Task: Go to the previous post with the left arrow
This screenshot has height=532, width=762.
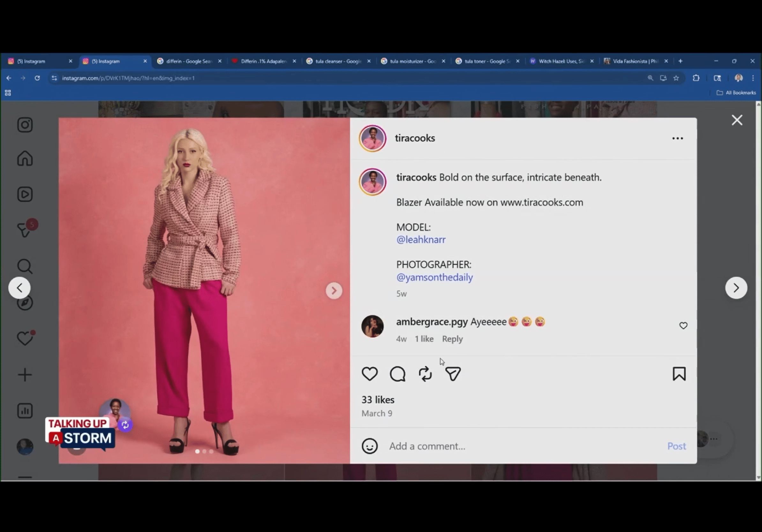Action: (19, 288)
